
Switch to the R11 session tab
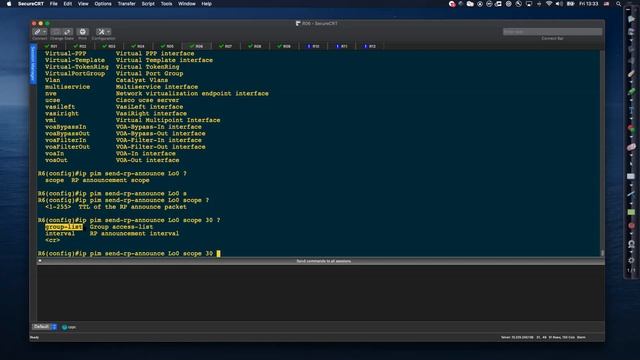coord(342,46)
